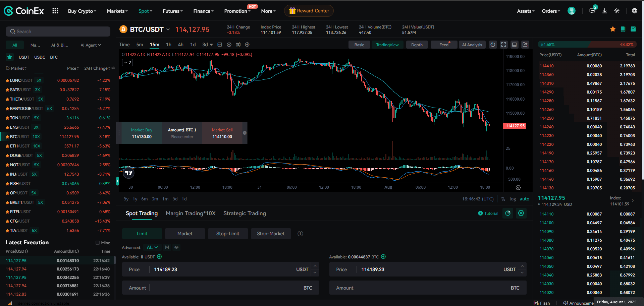Click the Market Buy button
644x306 pixels.
(142, 133)
